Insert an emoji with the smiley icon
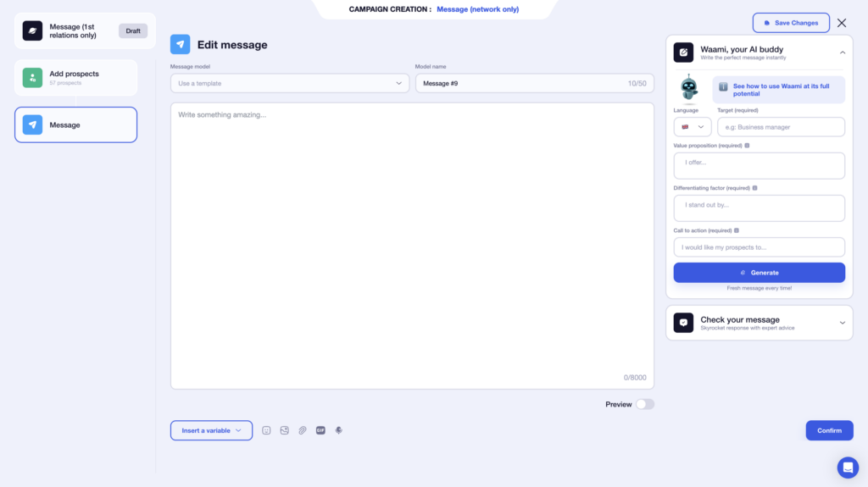This screenshot has width=868, height=487. 266,430
